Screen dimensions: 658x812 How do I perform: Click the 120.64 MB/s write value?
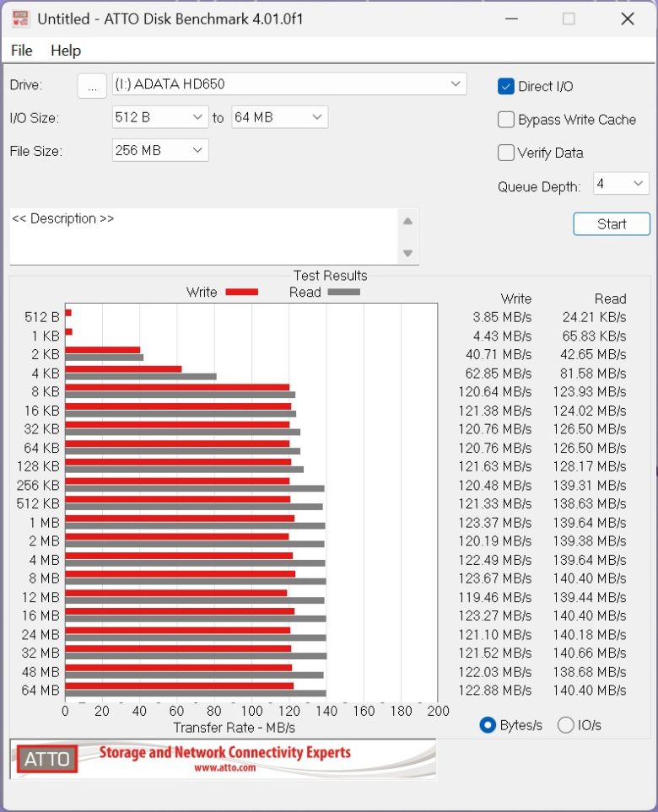495,392
